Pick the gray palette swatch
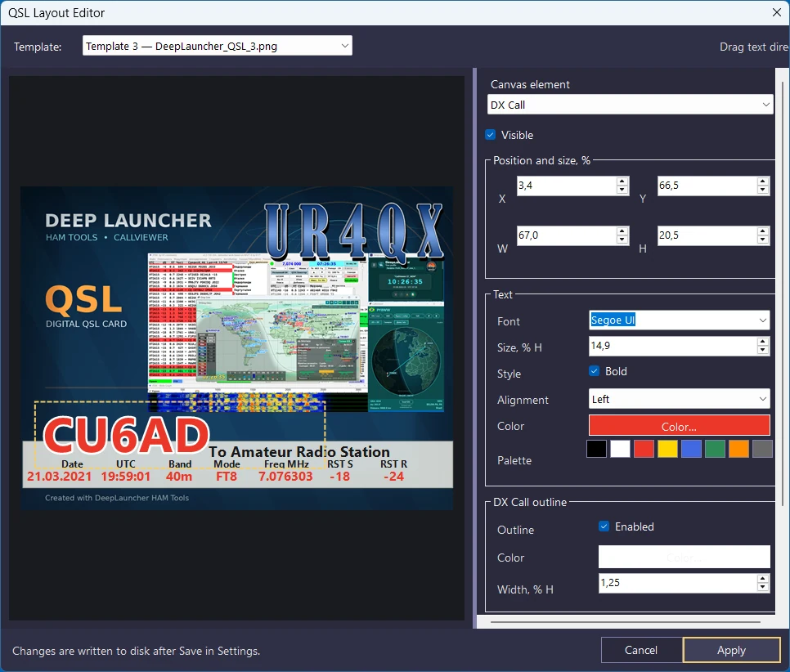The height and width of the screenshot is (672, 790). (x=762, y=448)
